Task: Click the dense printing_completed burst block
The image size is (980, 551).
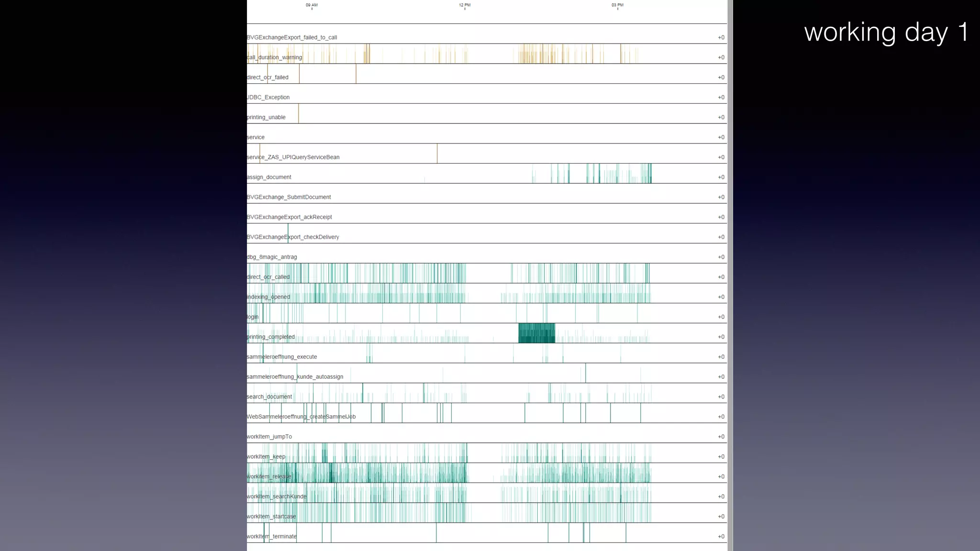Action: coord(536,333)
